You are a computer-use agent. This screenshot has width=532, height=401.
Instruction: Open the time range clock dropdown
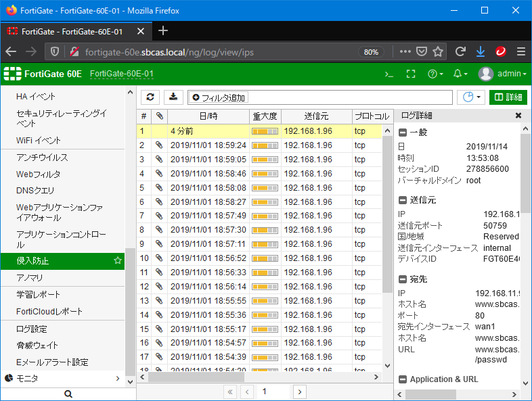tap(471, 97)
